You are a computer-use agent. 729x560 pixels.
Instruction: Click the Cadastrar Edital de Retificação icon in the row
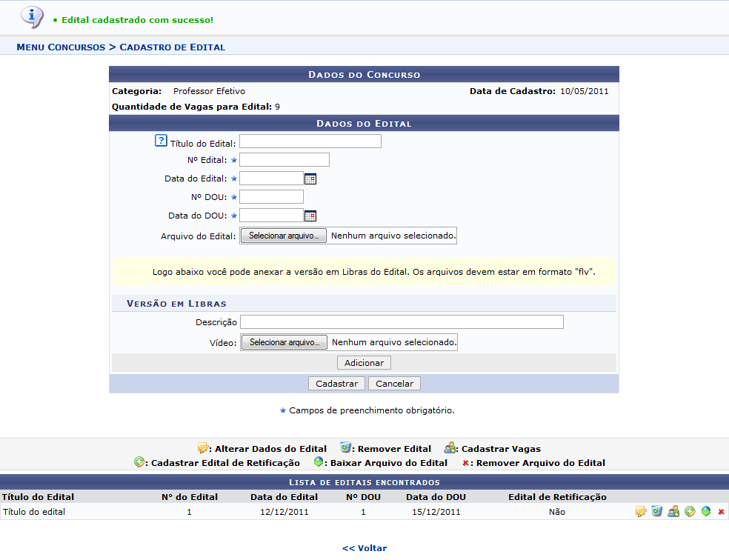click(690, 512)
